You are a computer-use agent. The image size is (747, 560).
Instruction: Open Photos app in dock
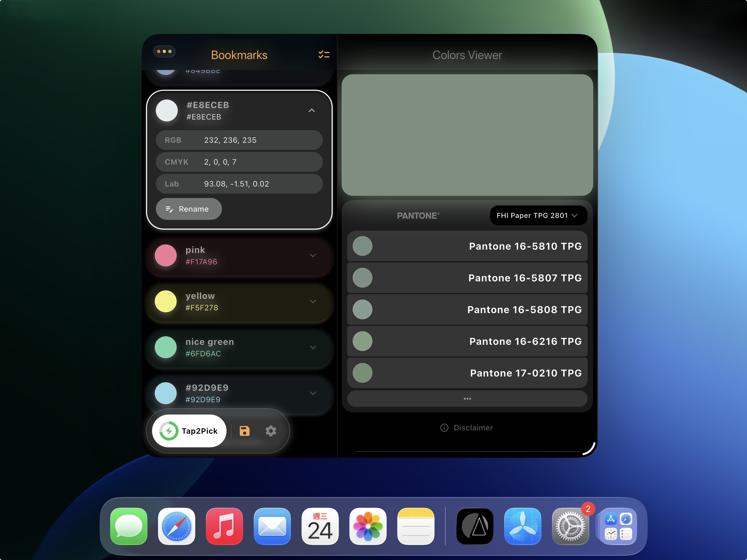(x=368, y=526)
